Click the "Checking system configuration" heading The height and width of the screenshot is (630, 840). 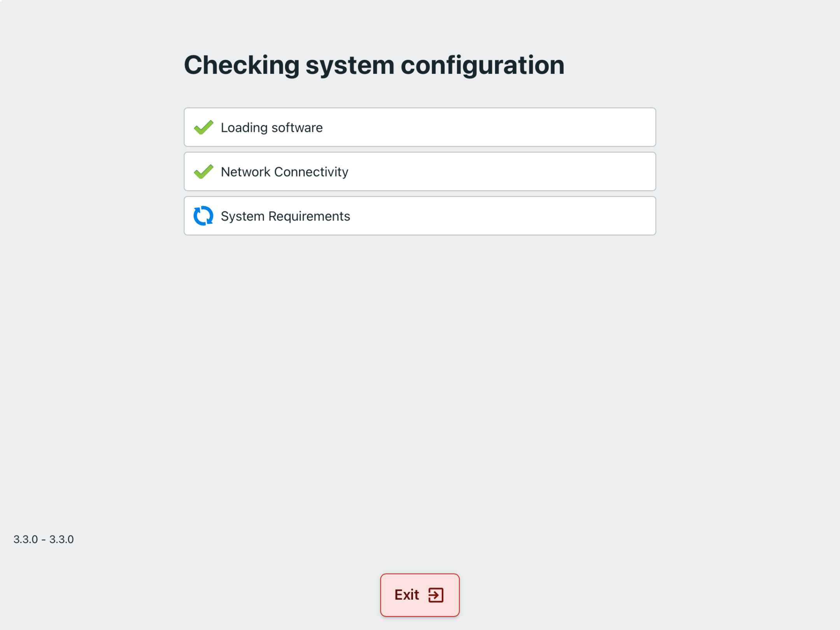[374, 65]
